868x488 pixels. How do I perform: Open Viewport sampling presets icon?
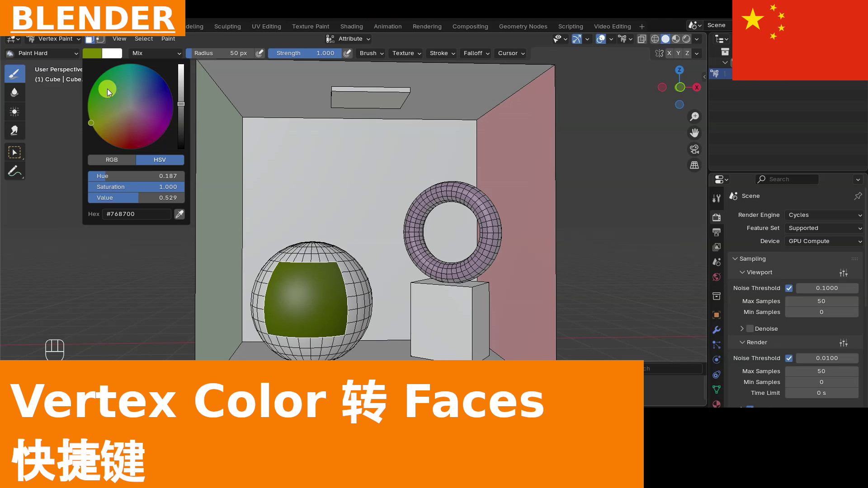844,272
